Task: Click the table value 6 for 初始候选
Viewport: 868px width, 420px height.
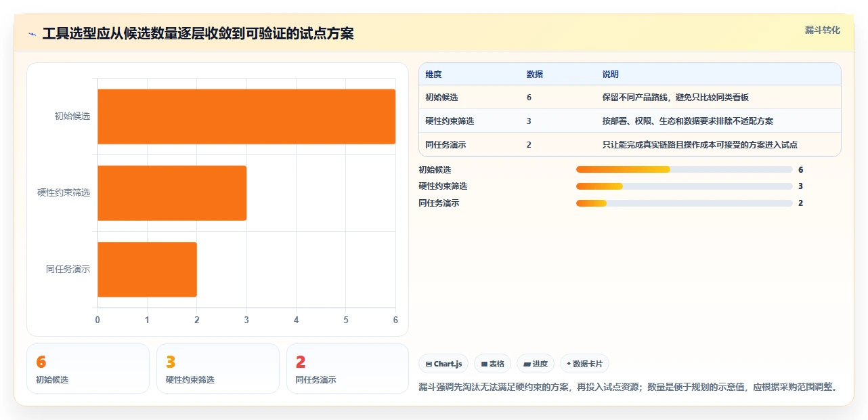Action: coord(529,98)
